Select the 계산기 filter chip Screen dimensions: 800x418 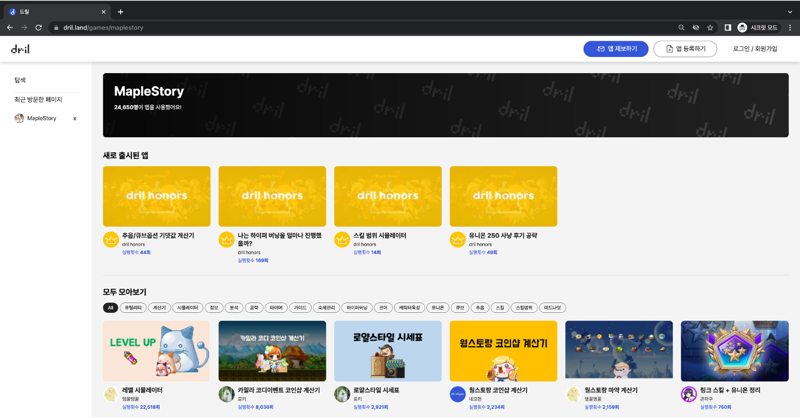click(x=160, y=308)
